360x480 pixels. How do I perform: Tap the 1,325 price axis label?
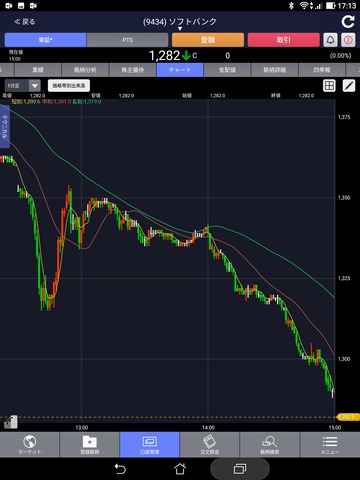pyautogui.click(x=344, y=278)
